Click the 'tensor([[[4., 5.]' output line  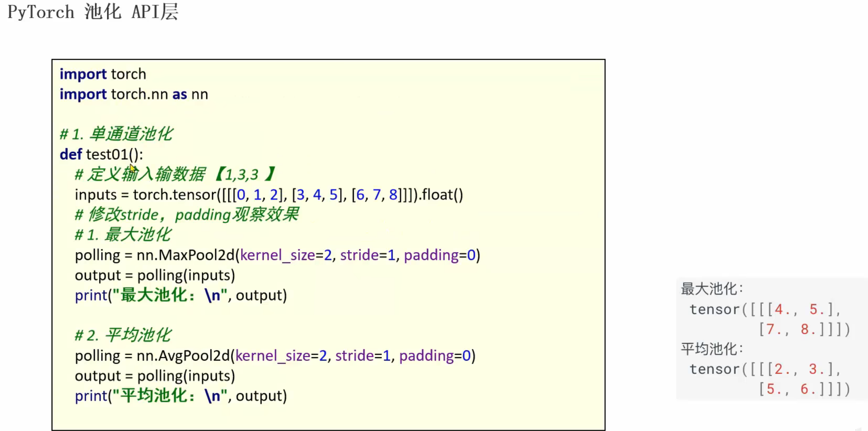click(765, 309)
